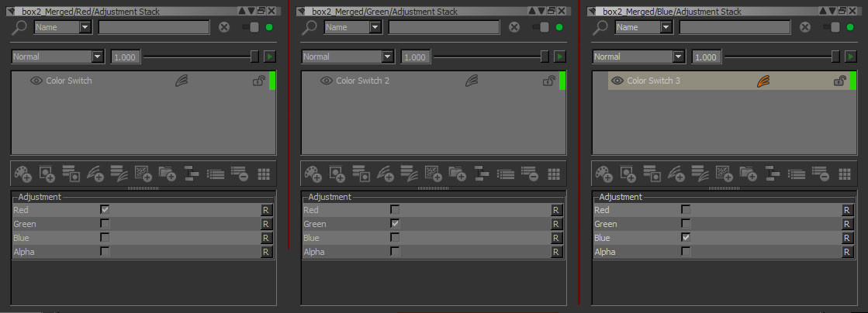Image resolution: width=868 pixels, height=313 pixels.
Task: Enable Red checkbox in Green stack
Action: (x=396, y=210)
